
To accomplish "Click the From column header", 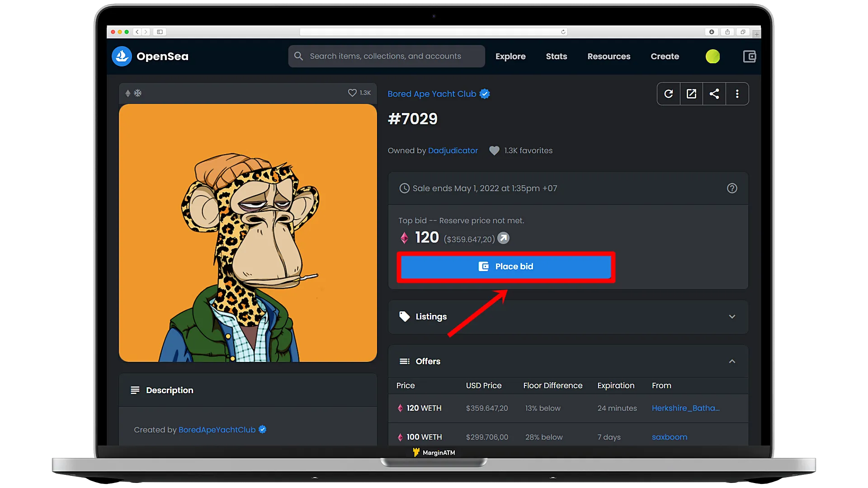I will click(661, 385).
